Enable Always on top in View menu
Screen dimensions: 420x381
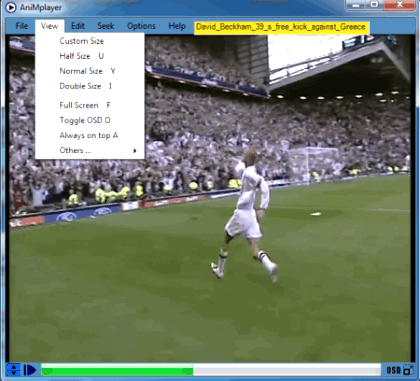click(90, 135)
